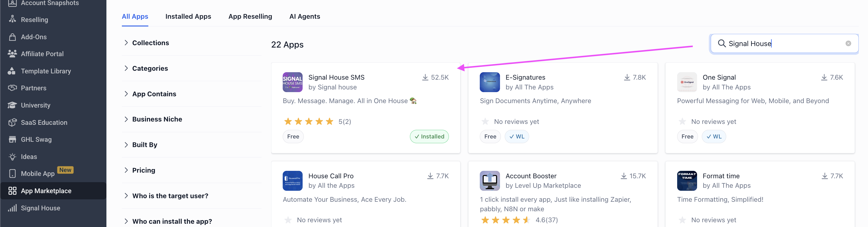868x227 pixels.
Task: Expand the Built By filter
Action: pyautogui.click(x=144, y=145)
